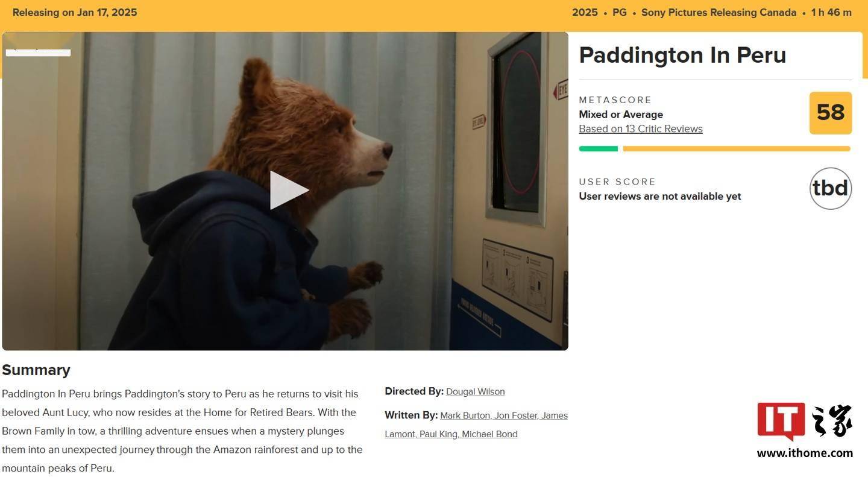Open Based on 13 Critic Reviews link

(641, 128)
